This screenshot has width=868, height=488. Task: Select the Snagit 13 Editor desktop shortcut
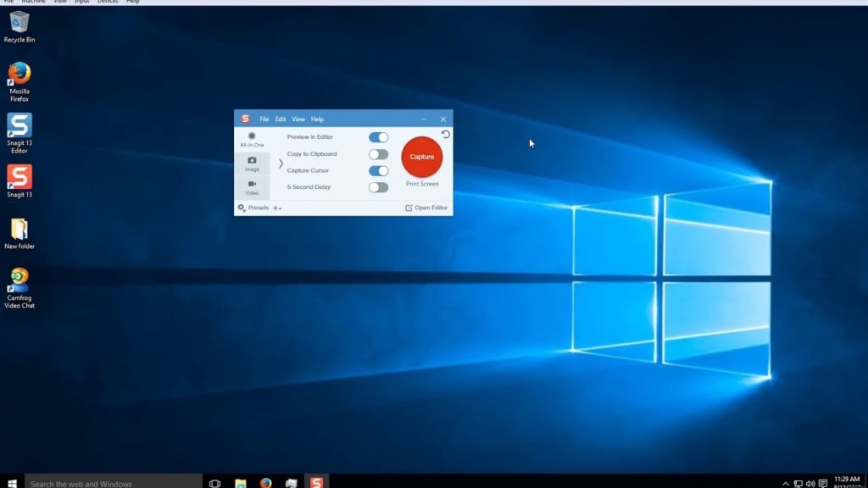(x=19, y=133)
